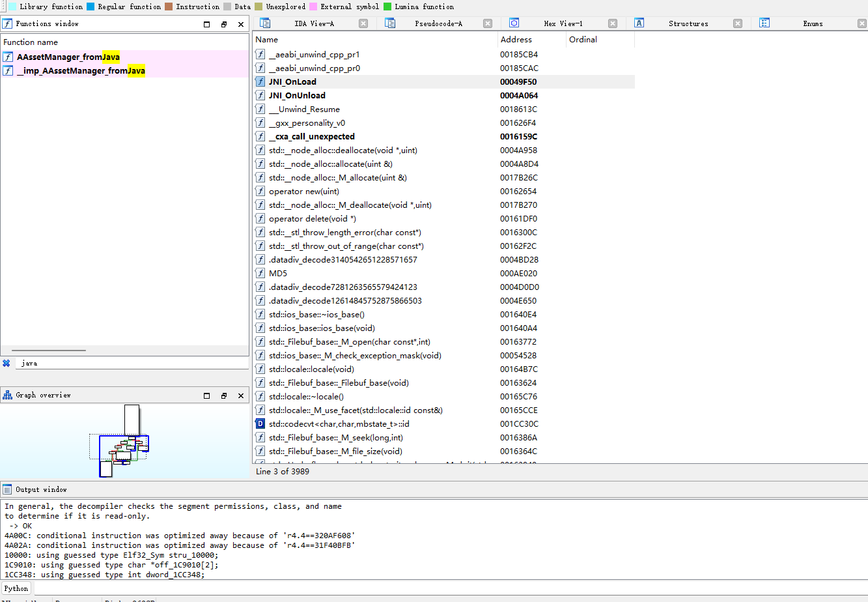Close the Hex View-1 tab
The image size is (868, 602).
point(613,23)
